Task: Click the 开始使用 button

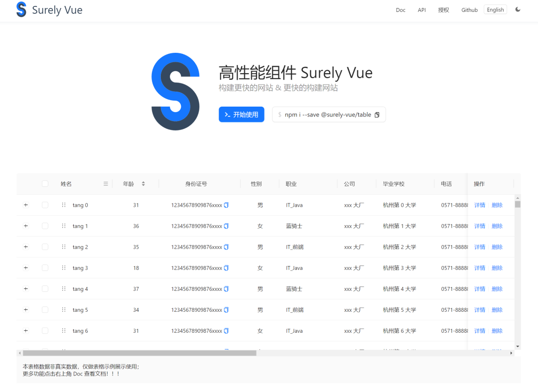Action: click(241, 114)
